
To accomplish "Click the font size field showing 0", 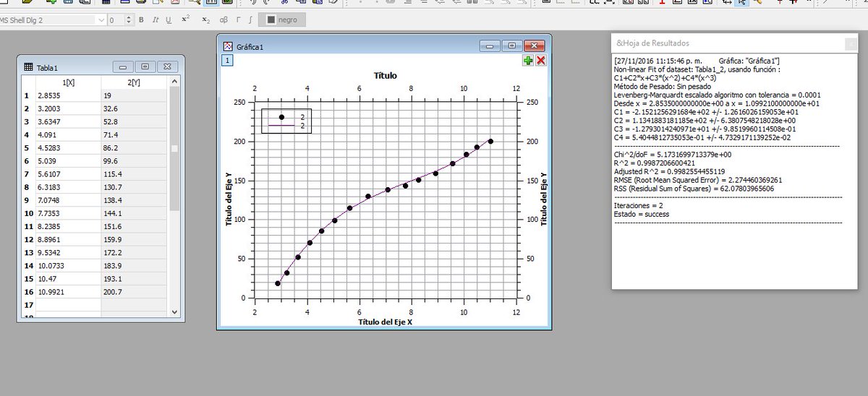I will tap(117, 20).
